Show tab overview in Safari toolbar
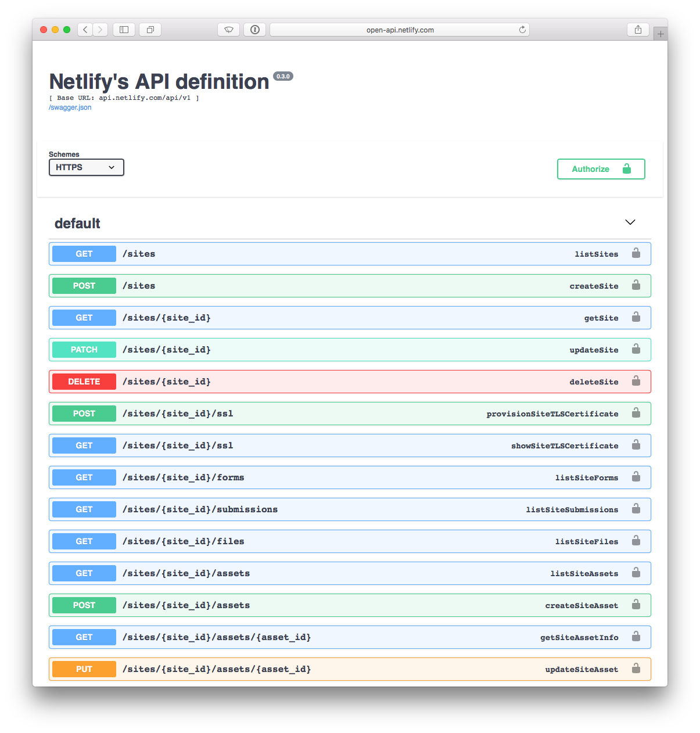Screen dimensions: 700x733 tap(150, 30)
